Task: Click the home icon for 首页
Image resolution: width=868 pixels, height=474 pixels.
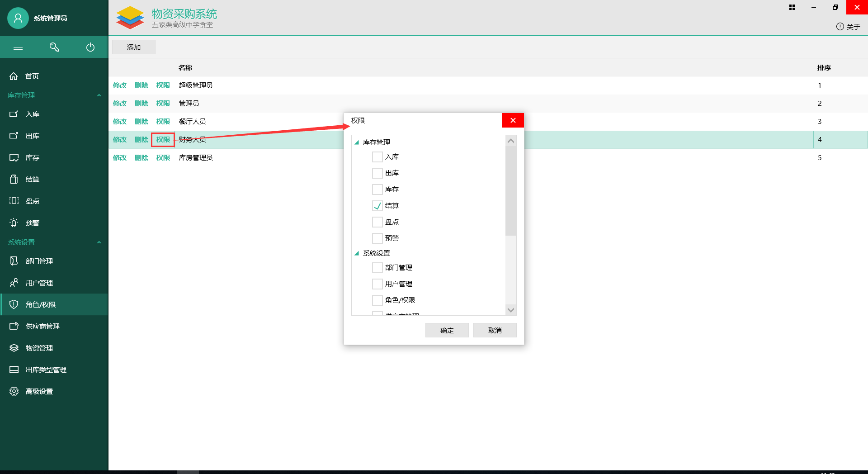Action: (x=14, y=76)
